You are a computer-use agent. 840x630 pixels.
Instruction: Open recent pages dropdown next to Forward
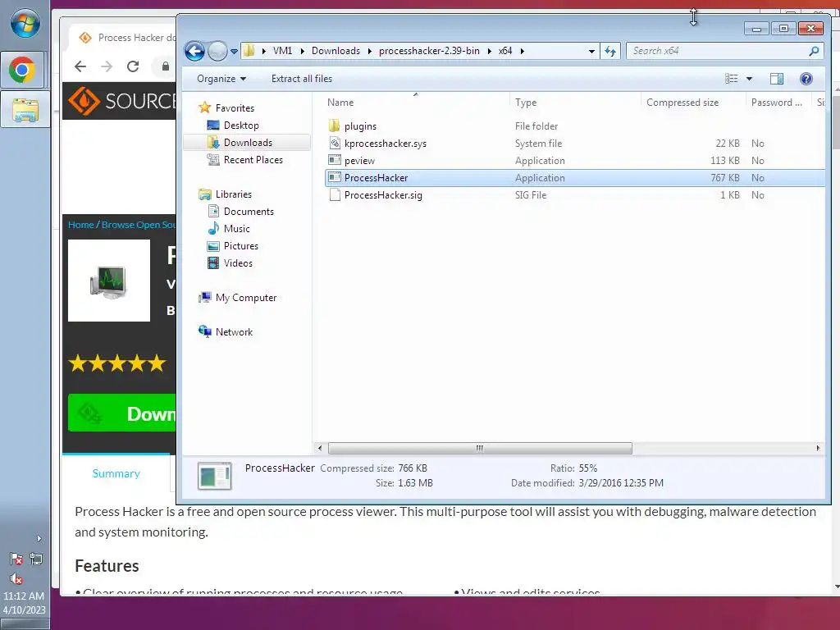[x=234, y=52]
